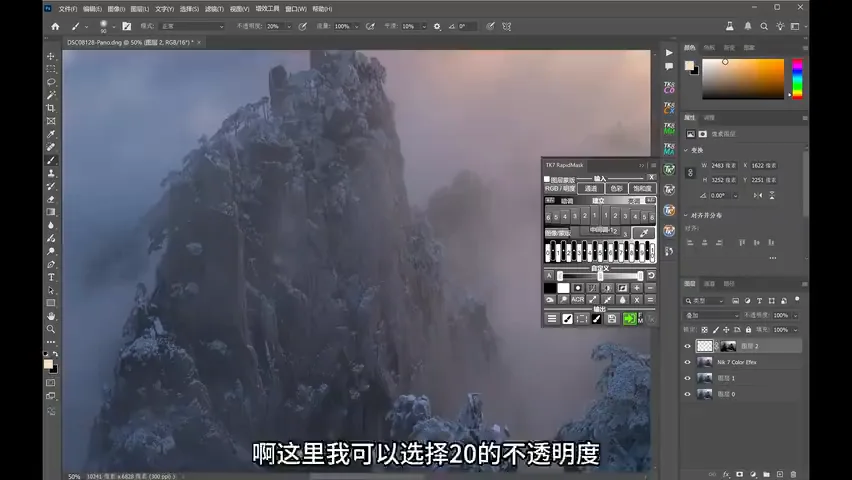Image resolution: width=852 pixels, height=480 pixels.
Task: Select the Rectangular Marquee tool
Action: (51, 69)
